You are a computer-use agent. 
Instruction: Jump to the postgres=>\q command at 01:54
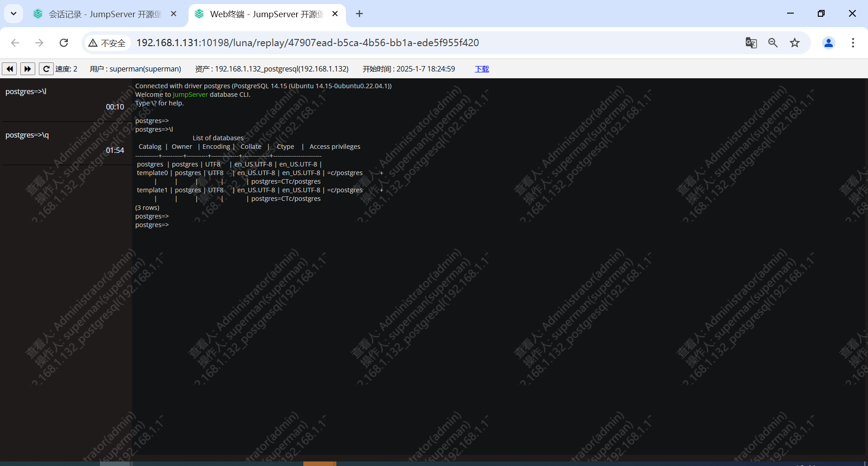[x=66, y=143]
